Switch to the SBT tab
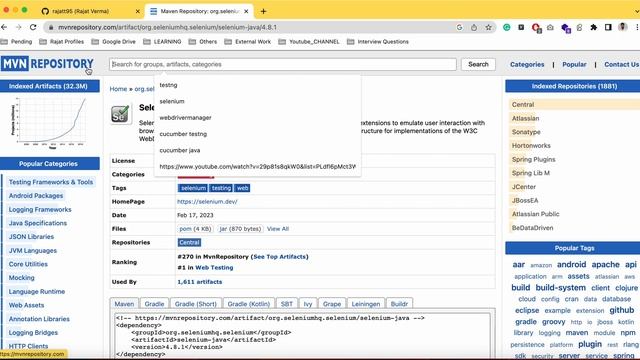This screenshot has width=640, height=360. (x=287, y=304)
